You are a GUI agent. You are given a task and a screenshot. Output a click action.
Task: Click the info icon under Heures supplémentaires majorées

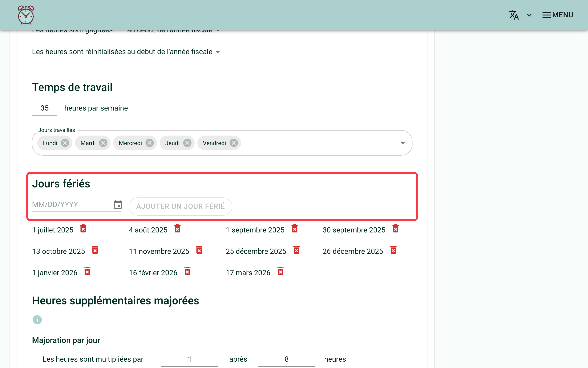tap(37, 320)
